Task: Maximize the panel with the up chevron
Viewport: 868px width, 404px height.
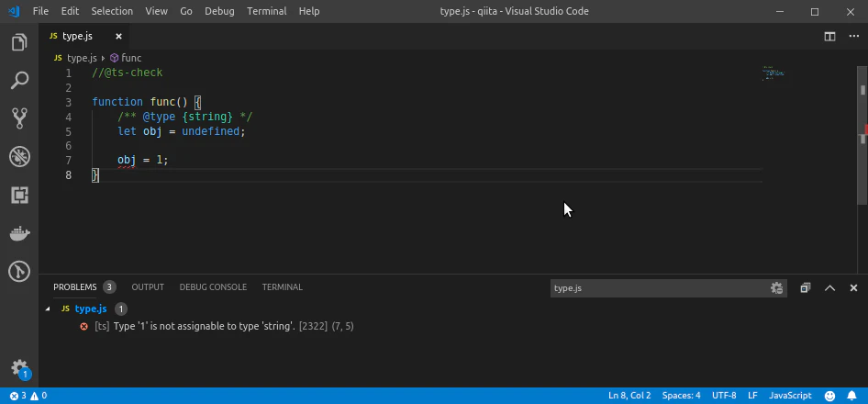Action: (x=829, y=287)
